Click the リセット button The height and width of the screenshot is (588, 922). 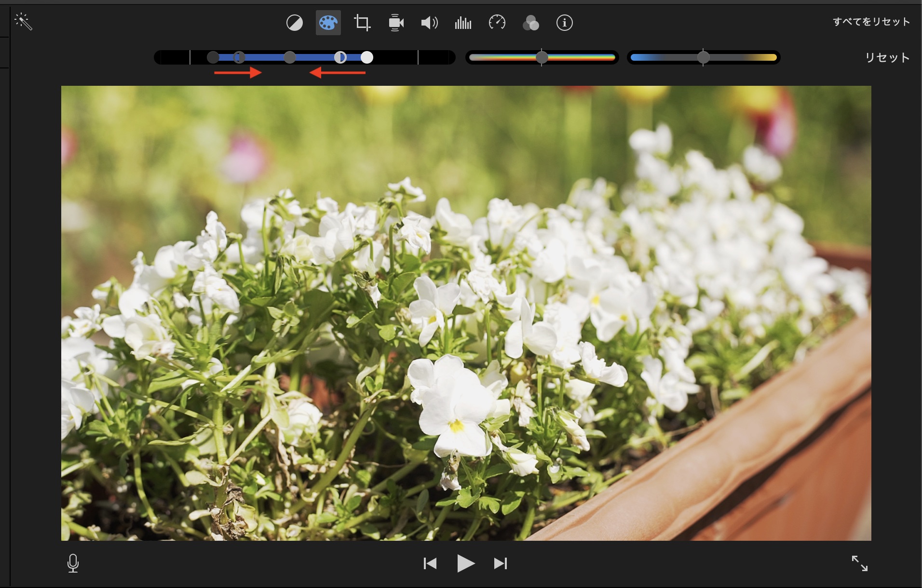887,58
